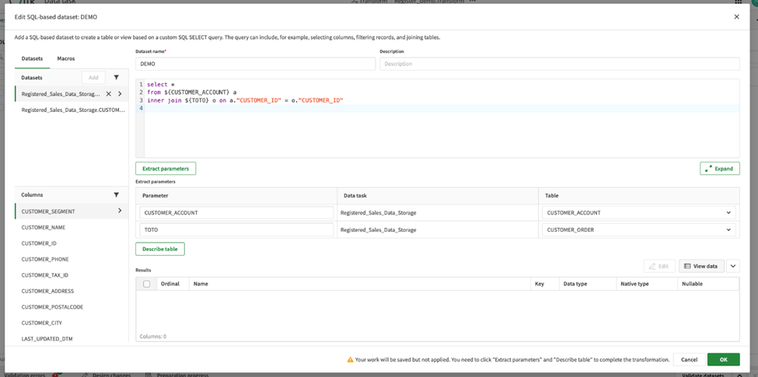Viewport: 758px width, 377px height.
Task: Select the CUSTOMER_TAX_ID column
Action: 72,275
